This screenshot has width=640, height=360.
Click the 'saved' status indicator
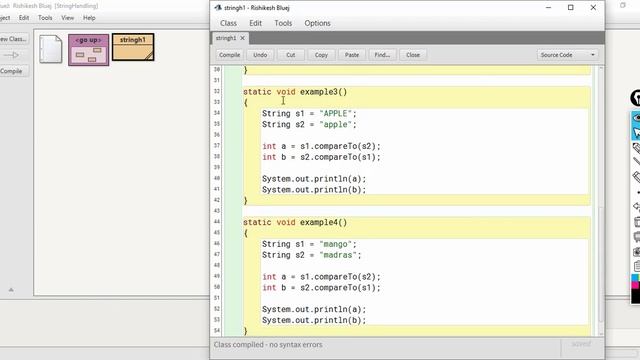tap(581, 344)
